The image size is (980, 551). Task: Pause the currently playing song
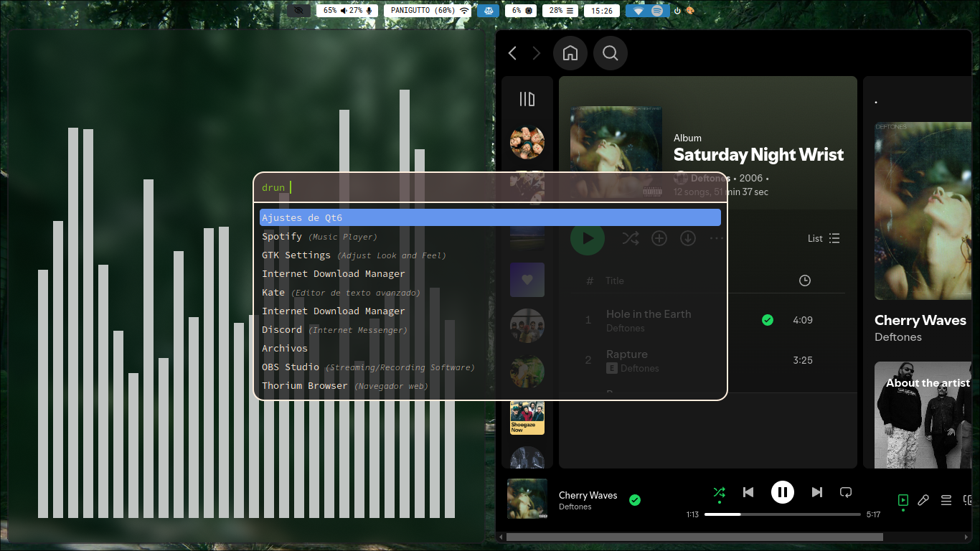tap(783, 492)
